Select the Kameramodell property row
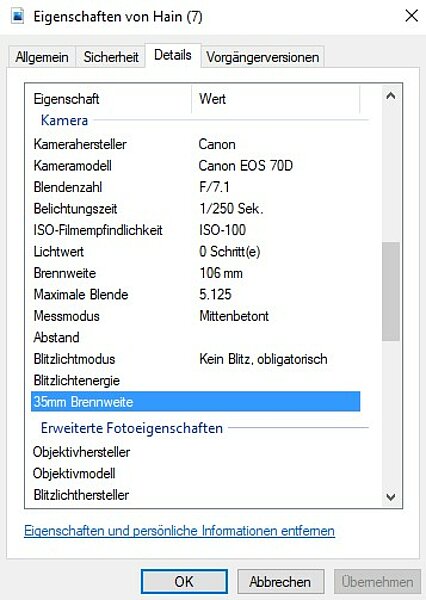Image resolution: width=426 pixels, height=600 pixels. pyautogui.click(x=196, y=166)
